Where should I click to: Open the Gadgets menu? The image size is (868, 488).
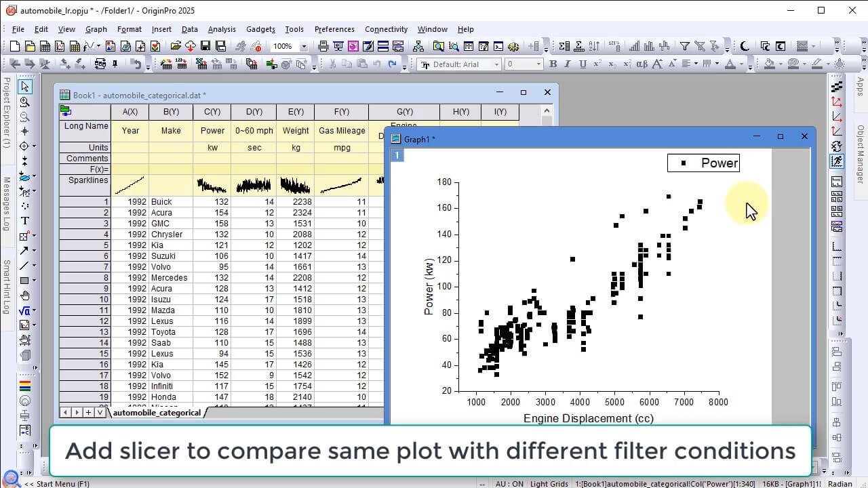(x=260, y=29)
